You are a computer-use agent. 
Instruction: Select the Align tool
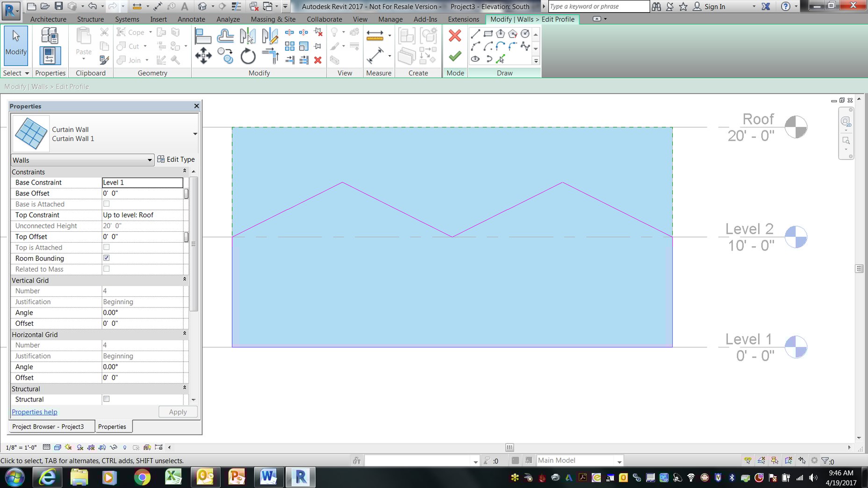(x=204, y=36)
